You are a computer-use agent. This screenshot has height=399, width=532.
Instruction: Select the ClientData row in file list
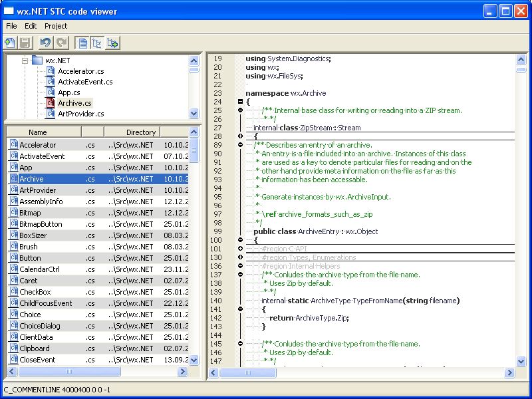(x=98, y=337)
